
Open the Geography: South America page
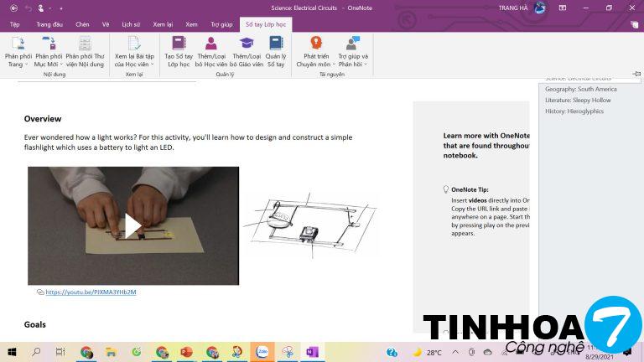coord(580,89)
